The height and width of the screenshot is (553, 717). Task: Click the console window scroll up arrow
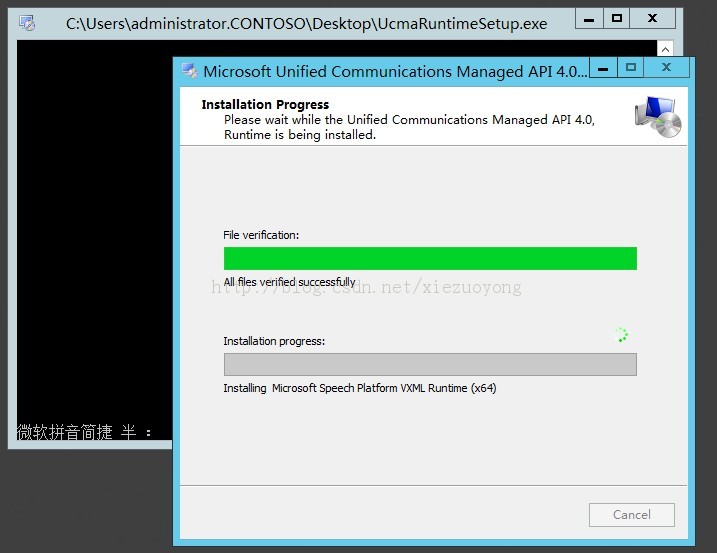tap(665, 49)
